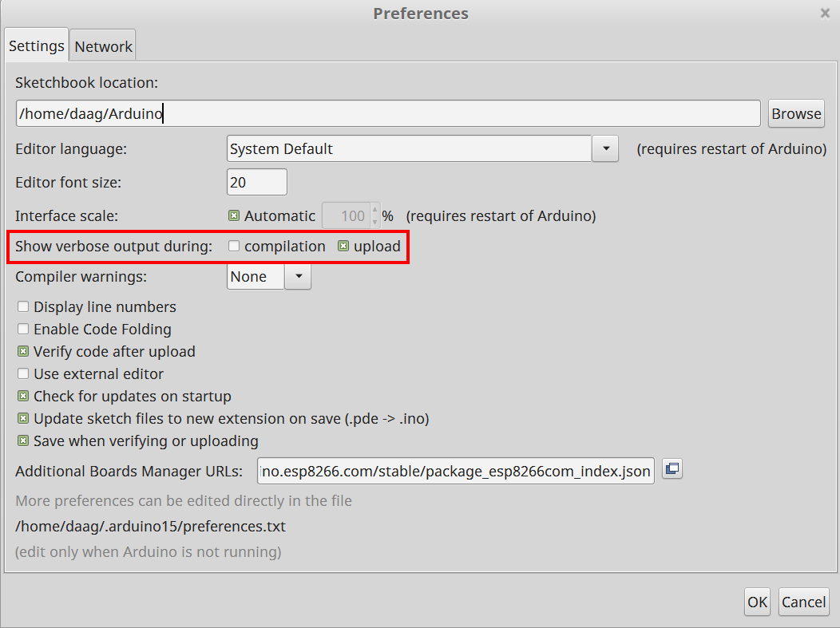Focus the Sketchbook location path field
The width and height of the screenshot is (840, 628).
pos(388,113)
